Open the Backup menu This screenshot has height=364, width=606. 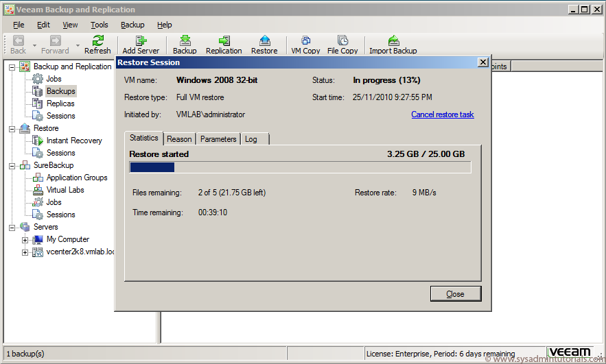[132, 25]
